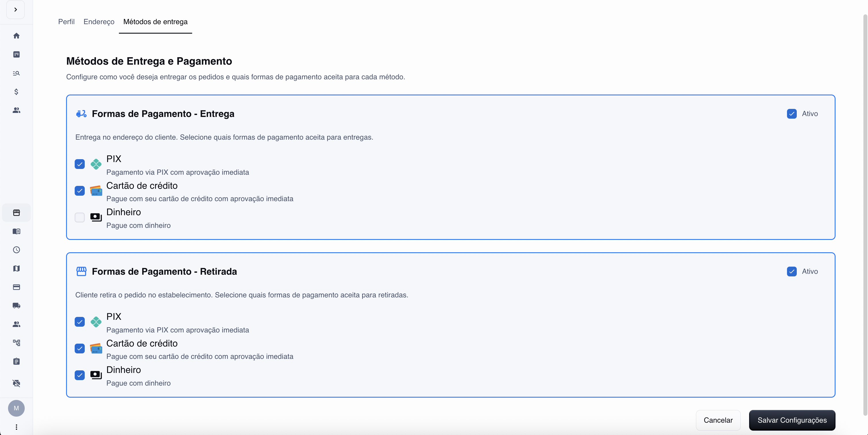Image resolution: width=868 pixels, height=435 pixels.
Task: Click the dollar sign finances icon
Action: [16, 92]
